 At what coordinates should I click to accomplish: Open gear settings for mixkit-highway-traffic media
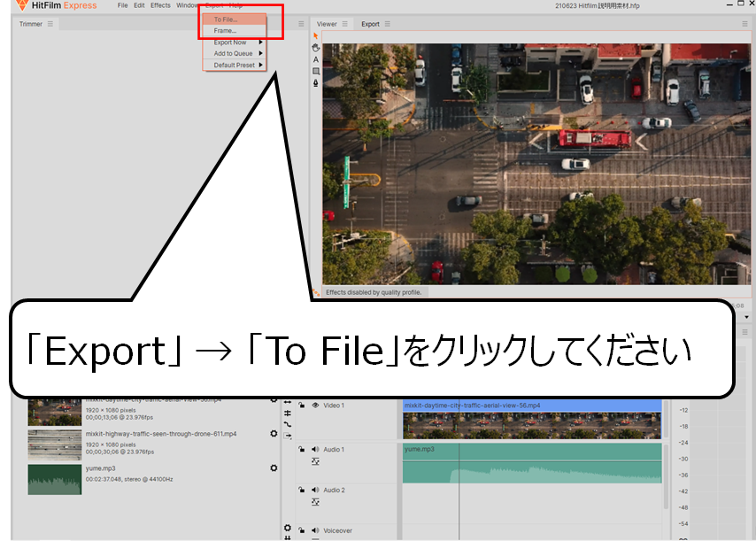tap(274, 434)
